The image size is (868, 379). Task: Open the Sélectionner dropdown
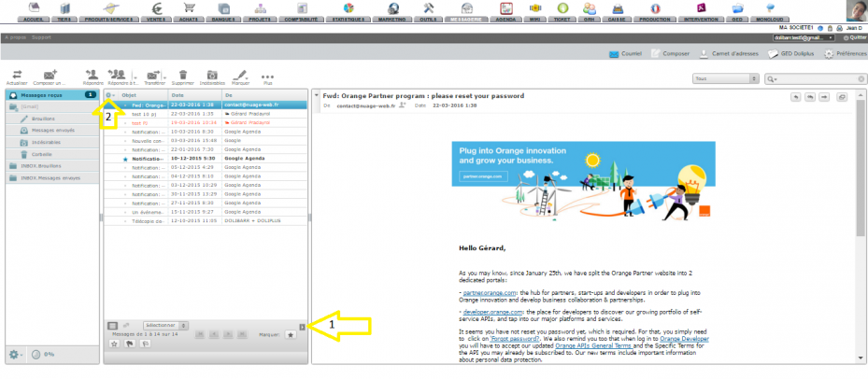165,326
